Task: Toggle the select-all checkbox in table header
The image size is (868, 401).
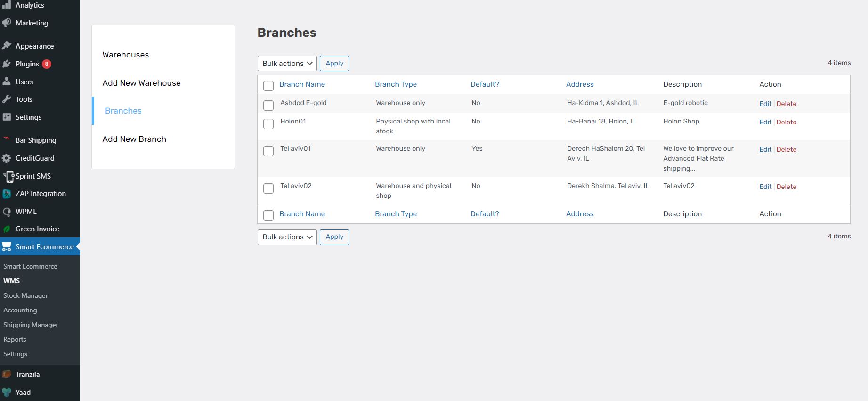Action: pos(268,85)
